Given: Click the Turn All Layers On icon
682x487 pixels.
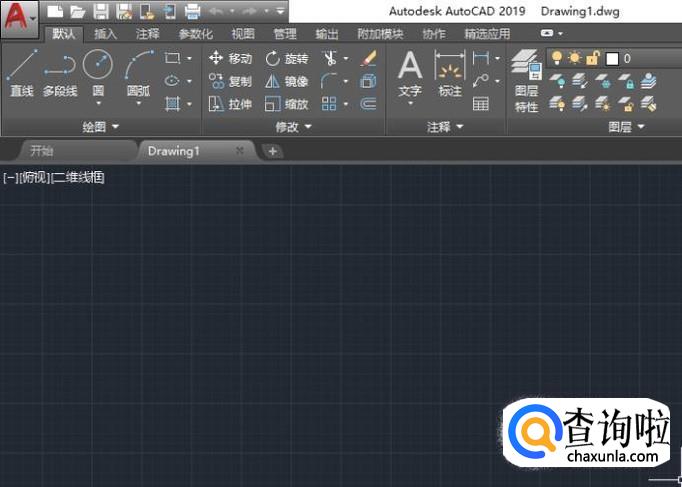Looking at the screenshot, I should [x=557, y=104].
